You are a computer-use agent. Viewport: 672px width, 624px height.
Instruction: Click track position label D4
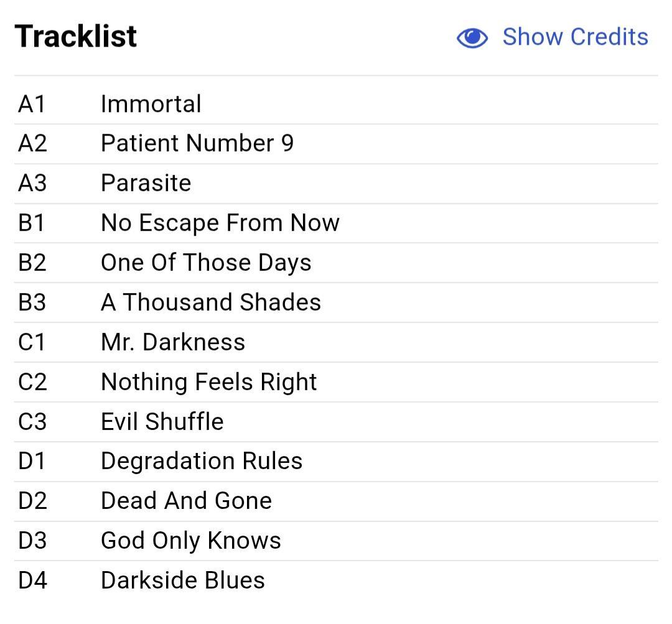[32, 580]
